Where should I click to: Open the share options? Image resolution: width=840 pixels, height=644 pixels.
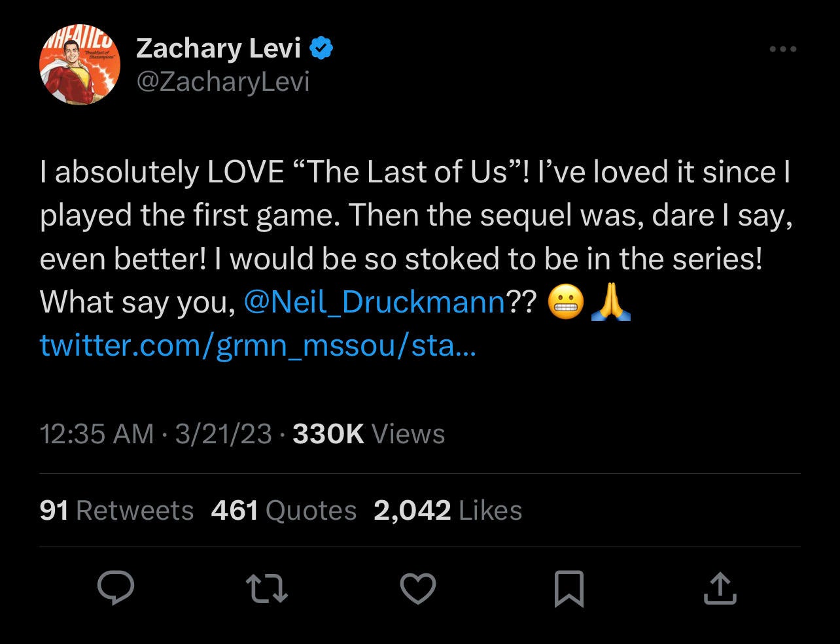click(720, 589)
